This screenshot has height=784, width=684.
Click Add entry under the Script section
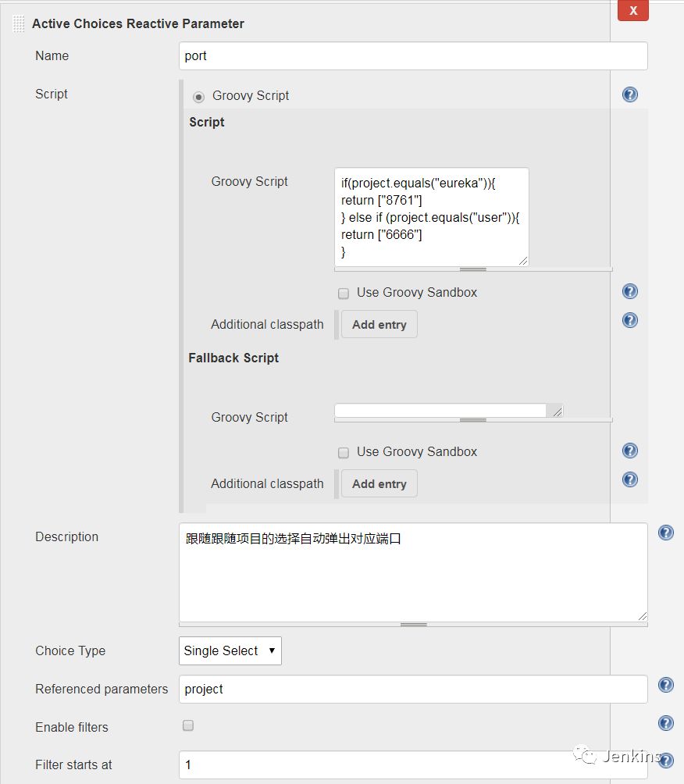click(x=379, y=325)
